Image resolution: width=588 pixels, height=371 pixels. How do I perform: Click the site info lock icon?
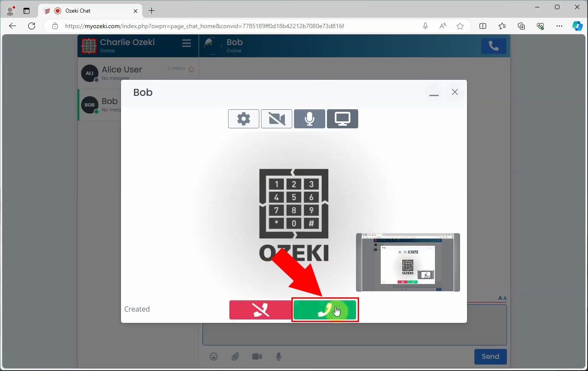coord(55,26)
